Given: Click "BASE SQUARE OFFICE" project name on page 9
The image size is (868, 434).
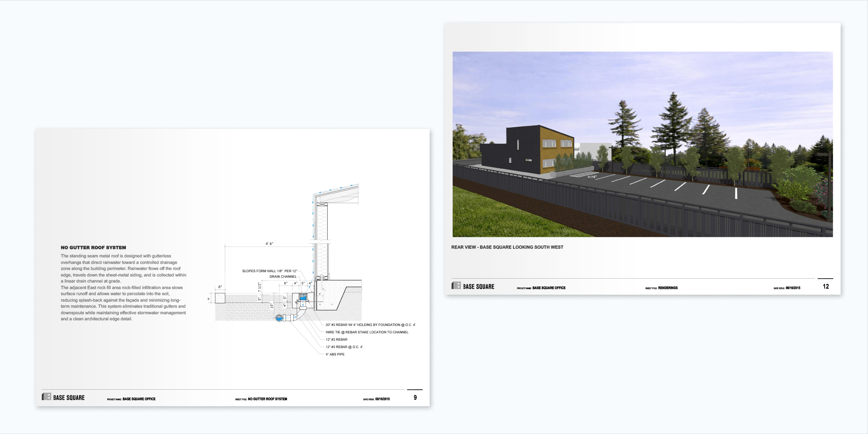Looking at the screenshot, I should pyautogui.click(x=139, y=399).
